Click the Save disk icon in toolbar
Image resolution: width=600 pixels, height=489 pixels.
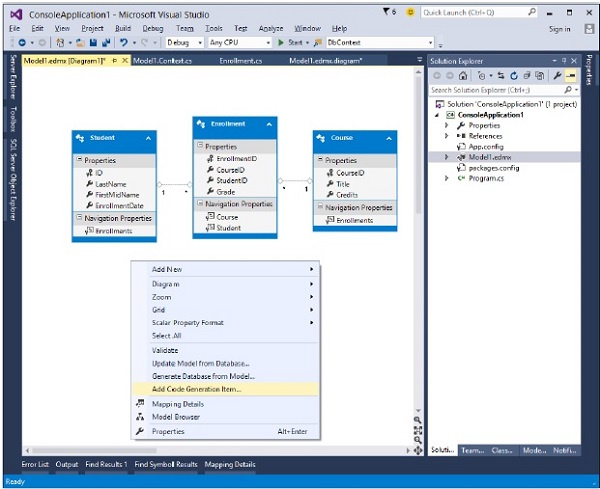pos(93,42)
